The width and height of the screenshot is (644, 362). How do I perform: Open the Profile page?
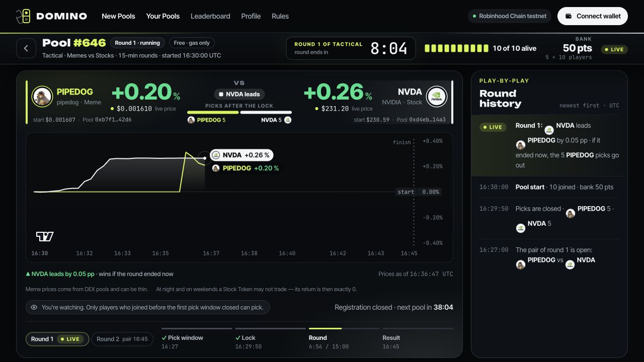[x=251, y=16]
